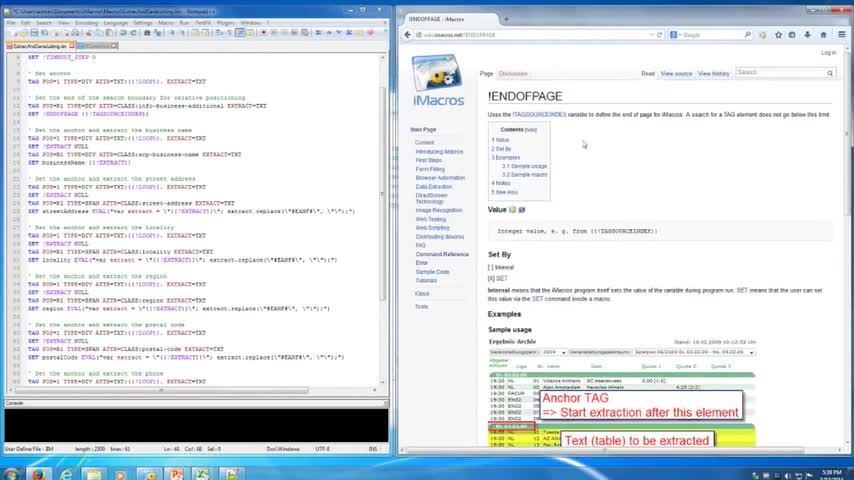Click the Log in link on wiki
This screenshot has height=480, width=854.
click(x=828, y=53)
